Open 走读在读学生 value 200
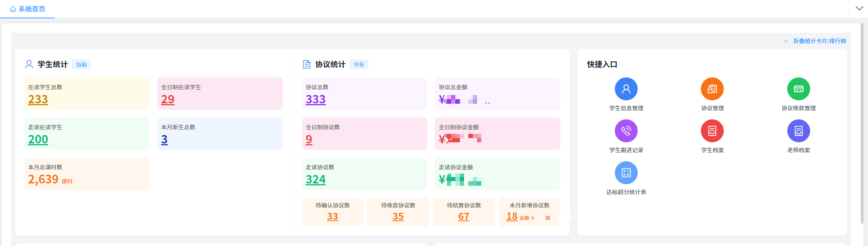Screen dimensions: 868x246 pyautogui.click(x=38, y=140)
